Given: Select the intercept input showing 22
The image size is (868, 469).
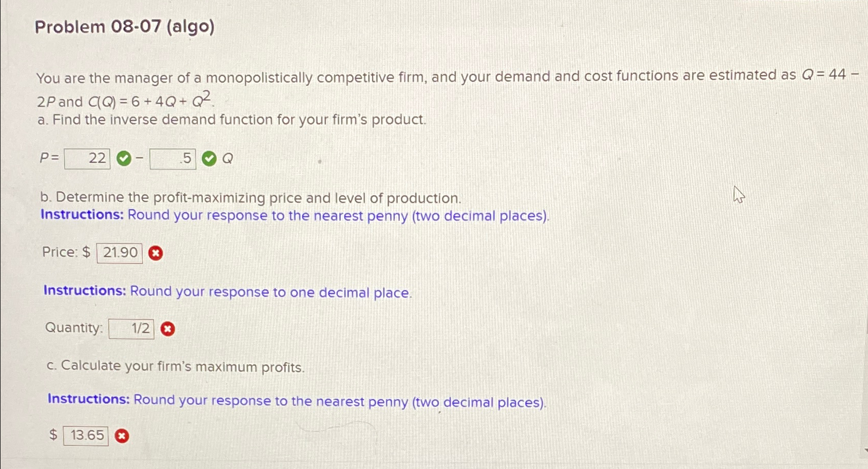Looking at the screenshot, I should pyautogui.click(x=87, y=158).
